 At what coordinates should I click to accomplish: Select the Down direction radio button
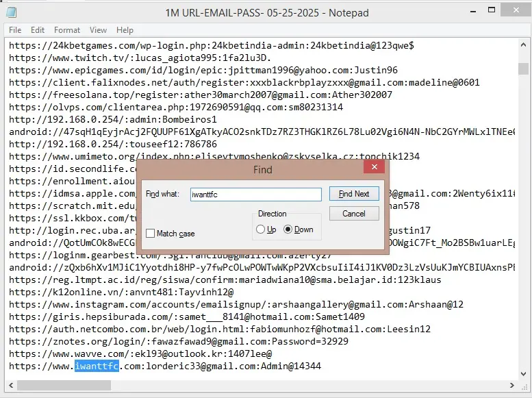[288, 229]
